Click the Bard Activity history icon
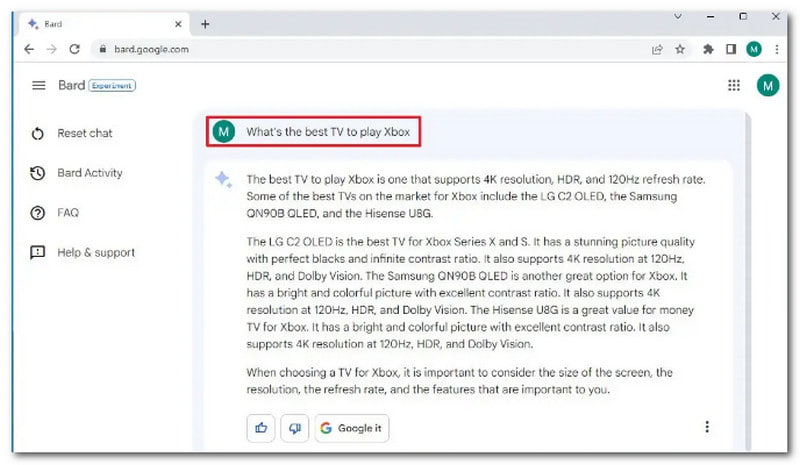Viewport: 800px width, 465px height. pos(38,173)
